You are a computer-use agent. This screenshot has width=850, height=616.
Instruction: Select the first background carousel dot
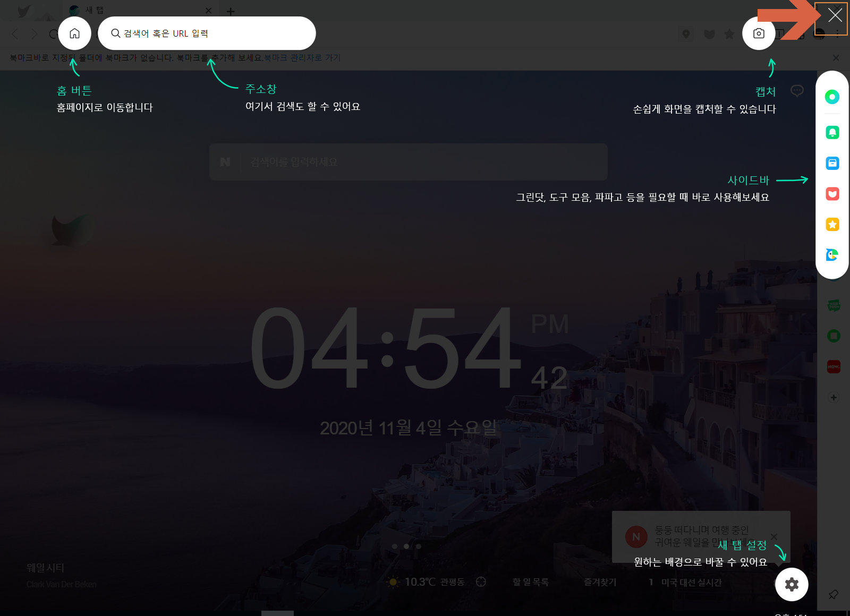[394, 546]
